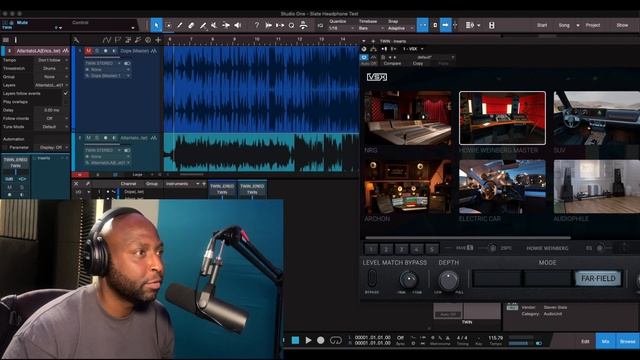Activate the Listen speaker tool
This screenshot has height=360, width=640.
tap(238, 25)
